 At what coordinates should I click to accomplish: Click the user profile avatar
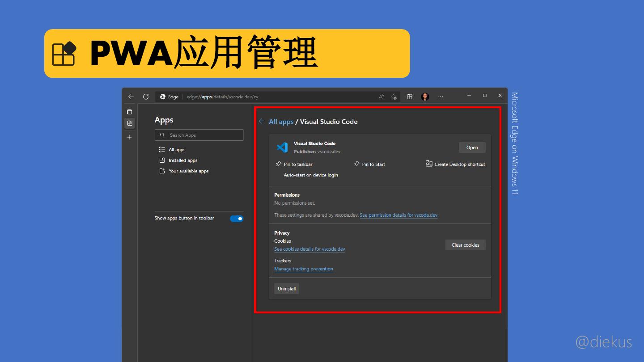(x=425, y=97)
